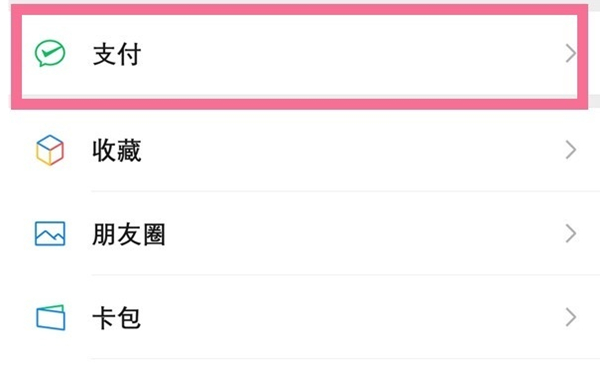Select the 朋友圈 text label
The height and width of the screenshot is (377, 600).
pyautogui.click(x=129, y=234)
